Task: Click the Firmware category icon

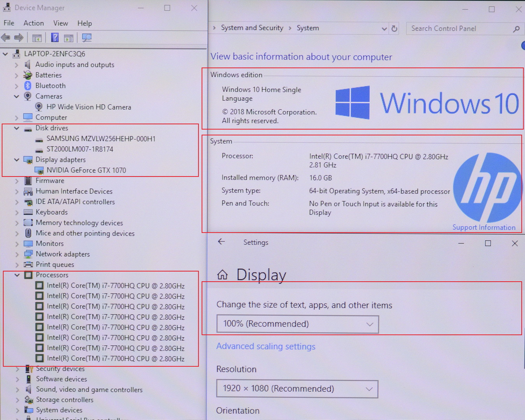Action: click(x=28, y=181)
